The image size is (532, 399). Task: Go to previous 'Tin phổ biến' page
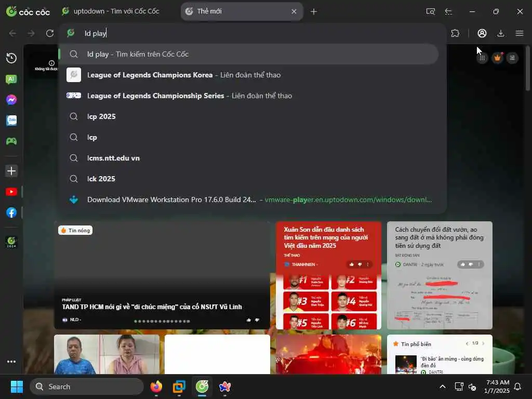pos(467,343)
